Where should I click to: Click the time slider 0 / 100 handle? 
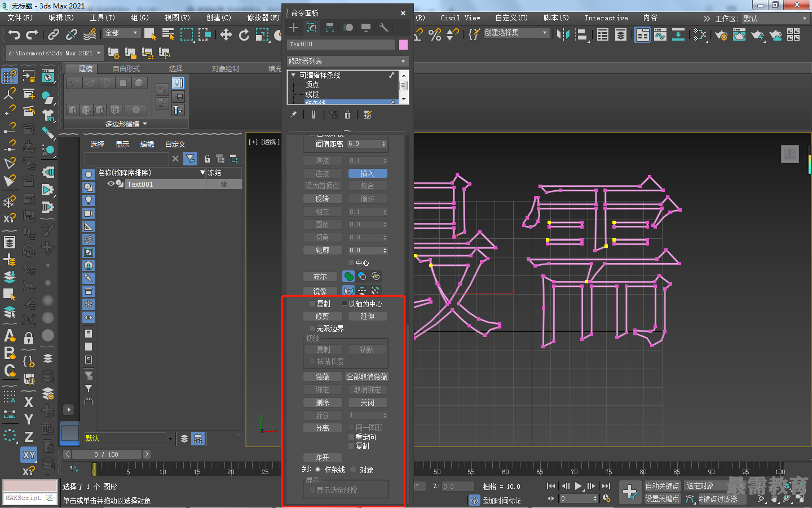pyautogui.click(x=107, y=454)
